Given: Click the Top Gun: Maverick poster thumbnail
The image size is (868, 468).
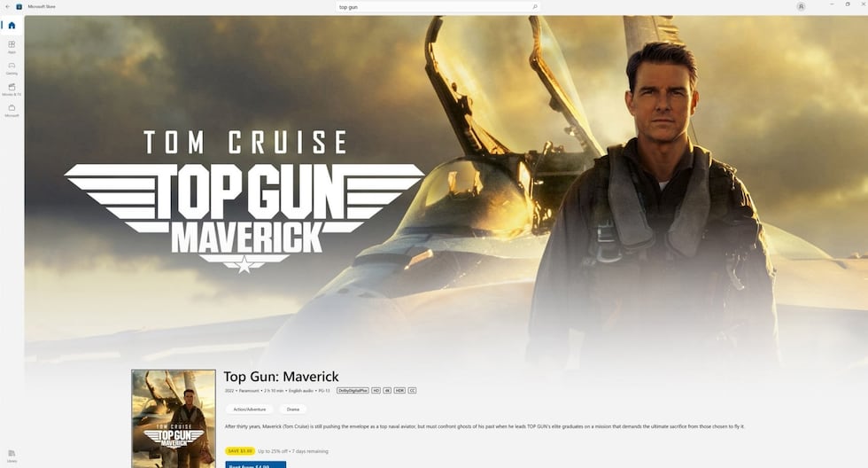Looking at the screenshot, I should click(x=174, y=418).
